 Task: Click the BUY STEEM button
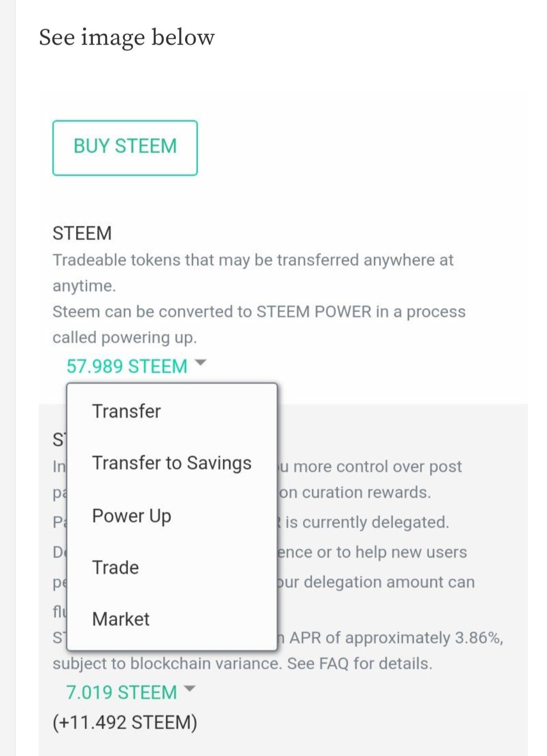[x=125, y=148]
